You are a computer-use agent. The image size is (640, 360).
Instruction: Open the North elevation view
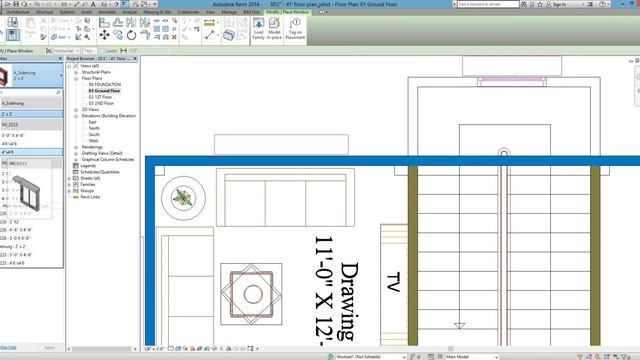[x=94, y=128]
